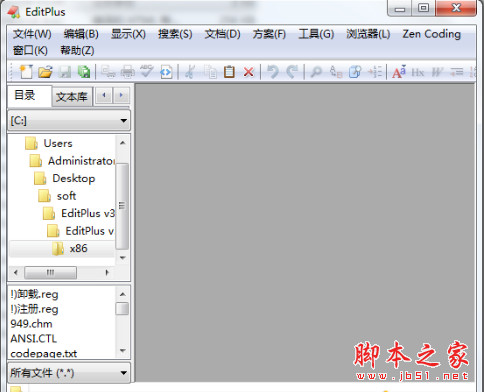Select the Desktop folder in tree
Image resolution: width=485 pixels, height=392 pixels.
pos(65,179)
